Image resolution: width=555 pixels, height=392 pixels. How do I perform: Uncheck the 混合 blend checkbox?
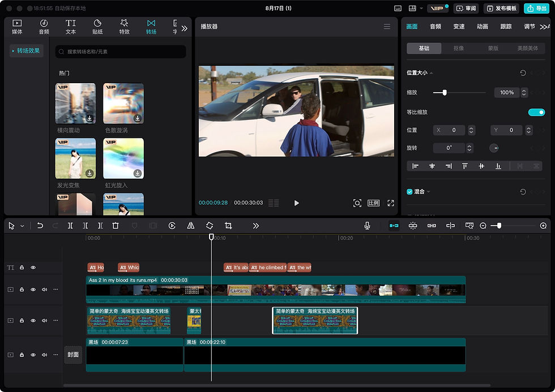coord(410,192)
